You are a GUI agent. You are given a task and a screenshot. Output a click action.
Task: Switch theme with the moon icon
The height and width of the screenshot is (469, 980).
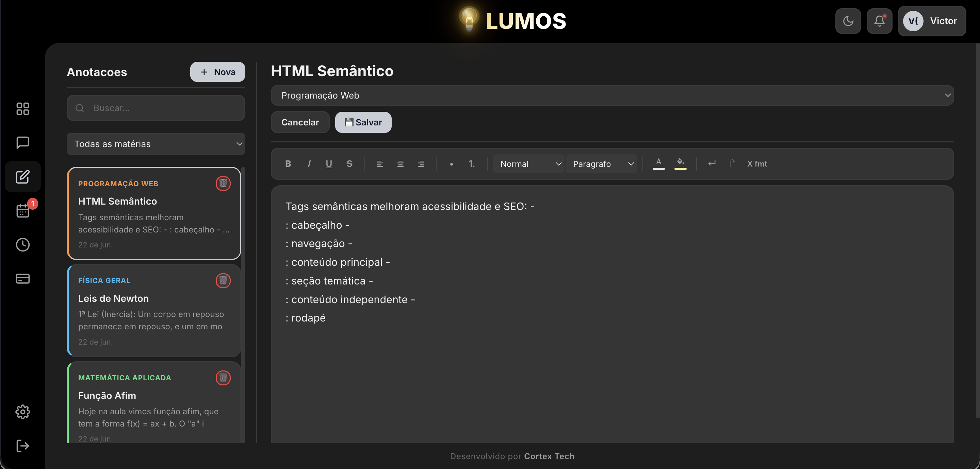pyautogui.click(x=848, y=21)
